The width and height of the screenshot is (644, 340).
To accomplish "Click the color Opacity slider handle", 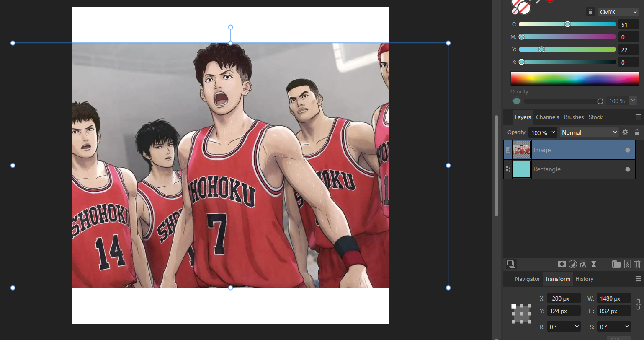I will (x=600, y=101).
